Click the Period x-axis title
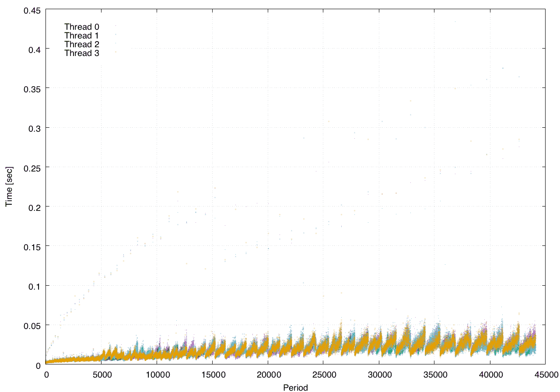Viewport: 560px width, 392px height. (x=295, y=387)
